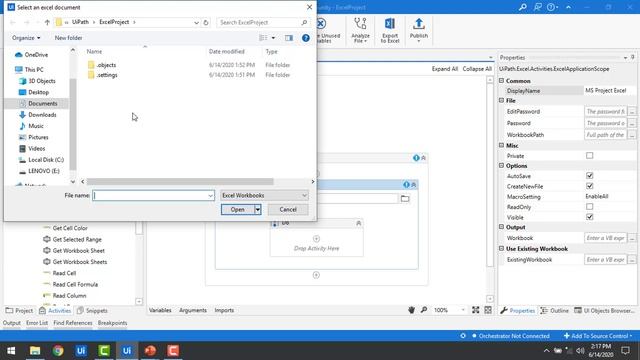Click the Open button dropdown arrow
The image size is (640, 360).
258,209
